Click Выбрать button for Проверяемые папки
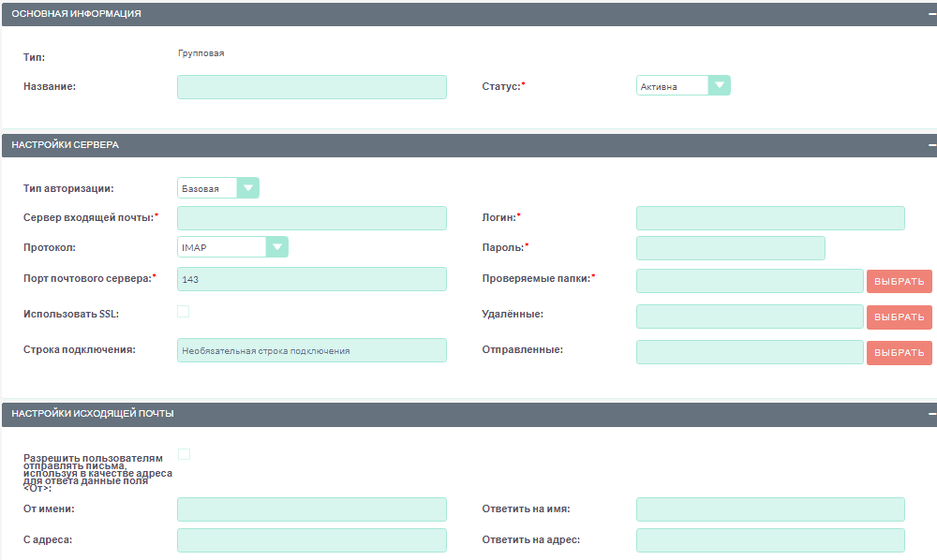Image resolution: width=937 pixels, height=560 pixels. 899,281
